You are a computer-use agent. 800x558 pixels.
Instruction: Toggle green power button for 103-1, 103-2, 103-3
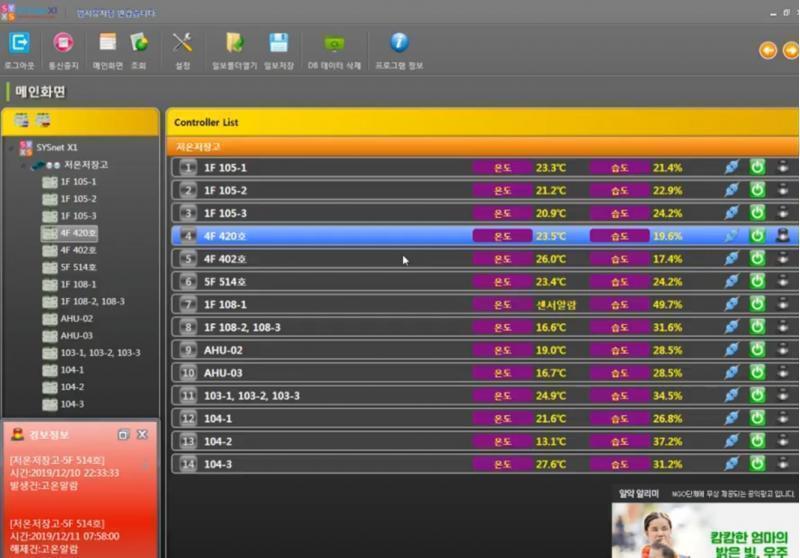(x=757, y=395)
